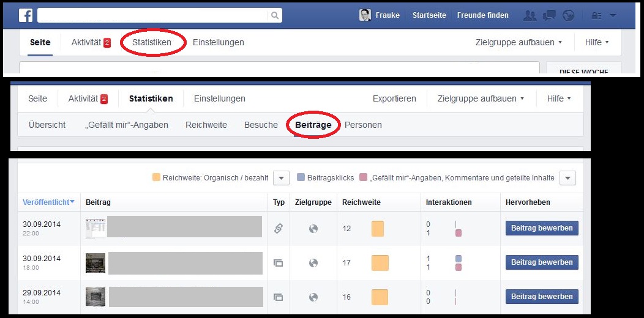
Task: Click audience globe icon of 18:00 post
Action: click(313, 262)
